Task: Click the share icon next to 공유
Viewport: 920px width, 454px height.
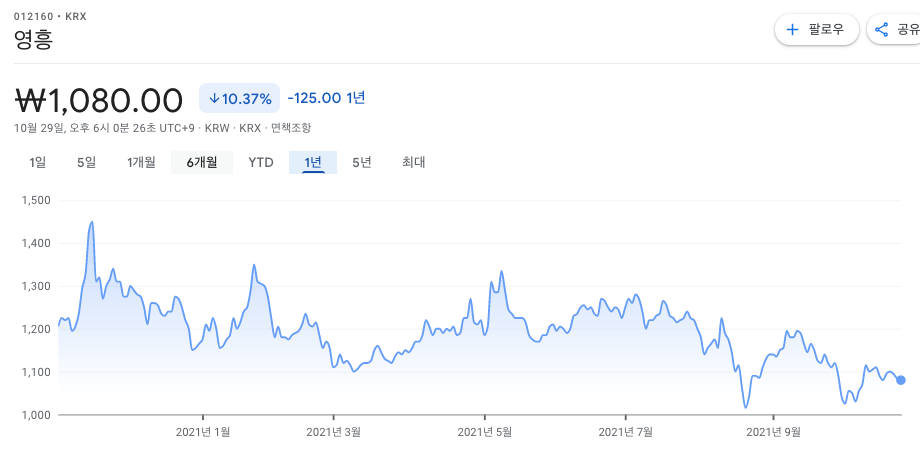Action: [881, 30]
